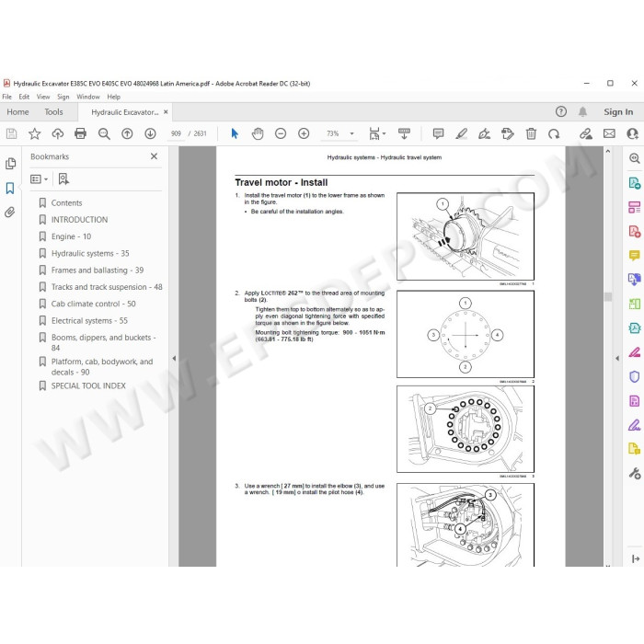
Task: Switch to the Tools tab
Action: (x=53, y=111)
